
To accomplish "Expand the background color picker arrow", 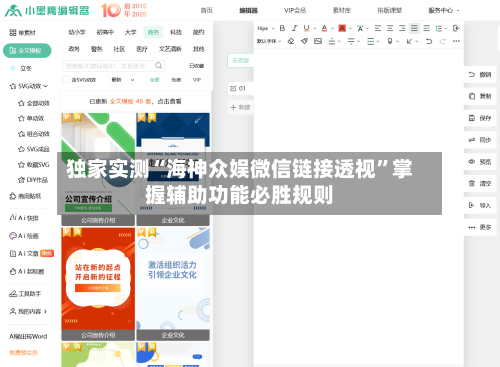I will coord(350,29).
